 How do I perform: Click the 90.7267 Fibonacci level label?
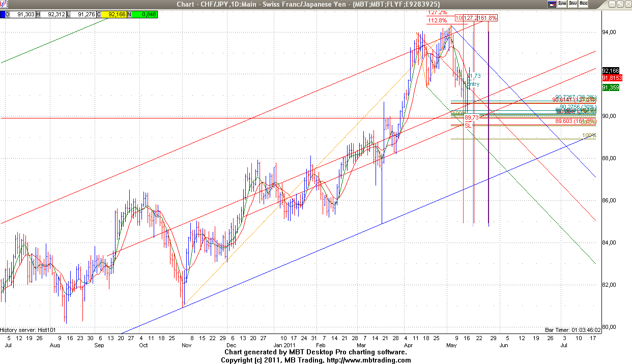pos(576,97)
